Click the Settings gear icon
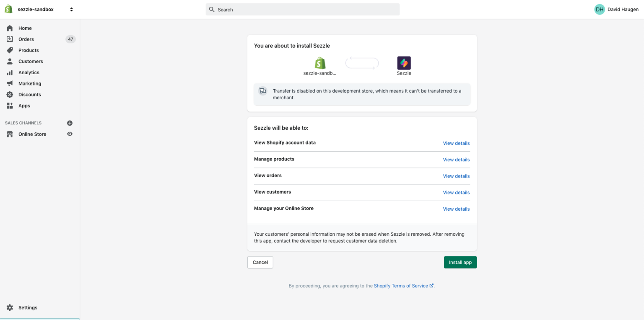644x320 pixels. pos(10,307)
